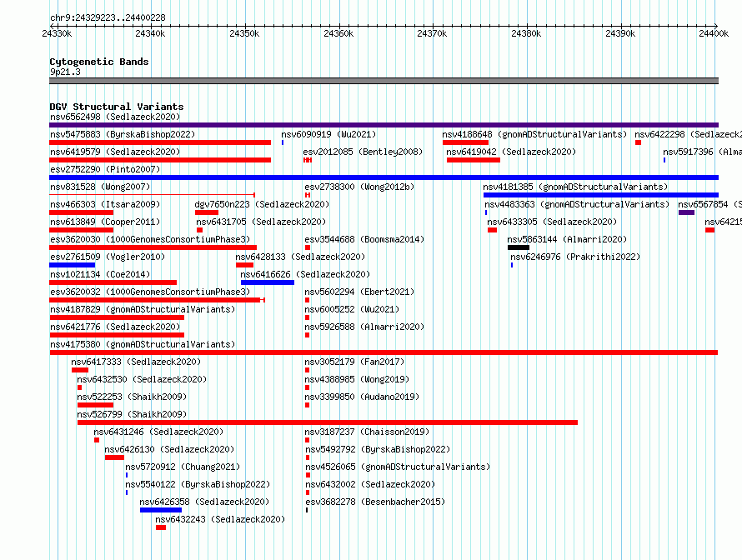Viewport: 742px width, 560px height.
Task: Select dgv7650n223 (Sedlazeck2020) label
Action: click(x=262, y=204)
